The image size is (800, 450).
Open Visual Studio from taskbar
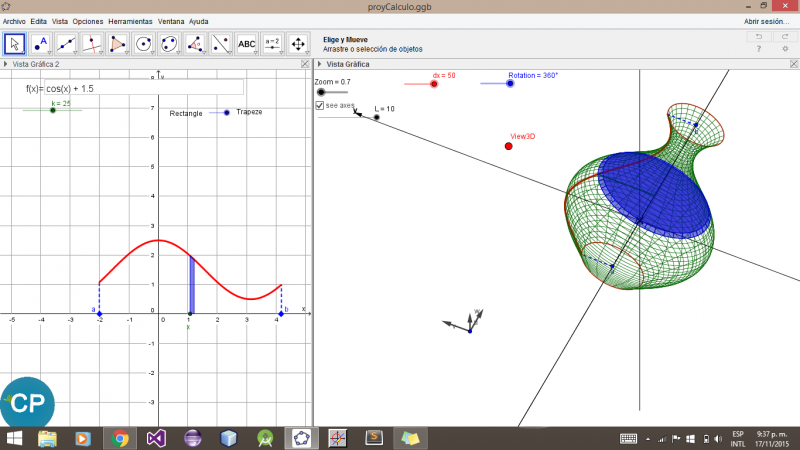[156, 438]
